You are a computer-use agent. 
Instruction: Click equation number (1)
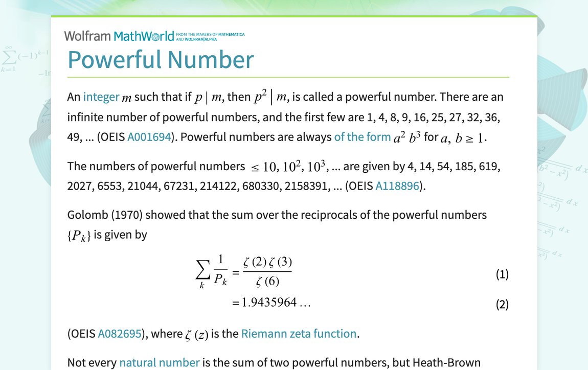coord(502,274)
